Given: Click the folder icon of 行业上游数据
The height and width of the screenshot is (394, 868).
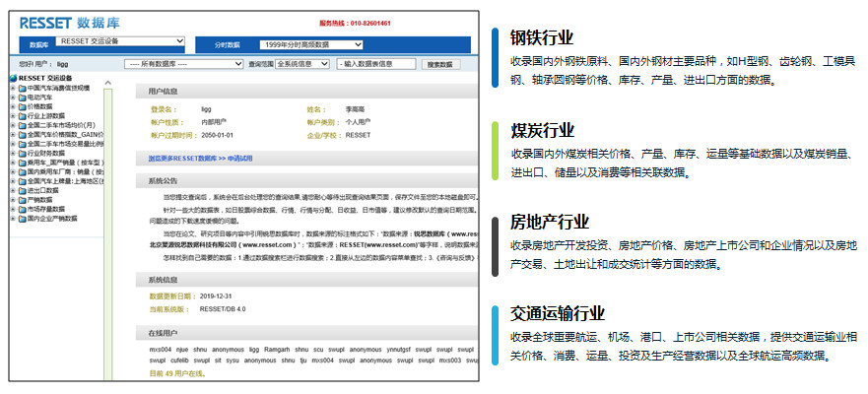Looking at the screenshot, I should pos(22,115).
